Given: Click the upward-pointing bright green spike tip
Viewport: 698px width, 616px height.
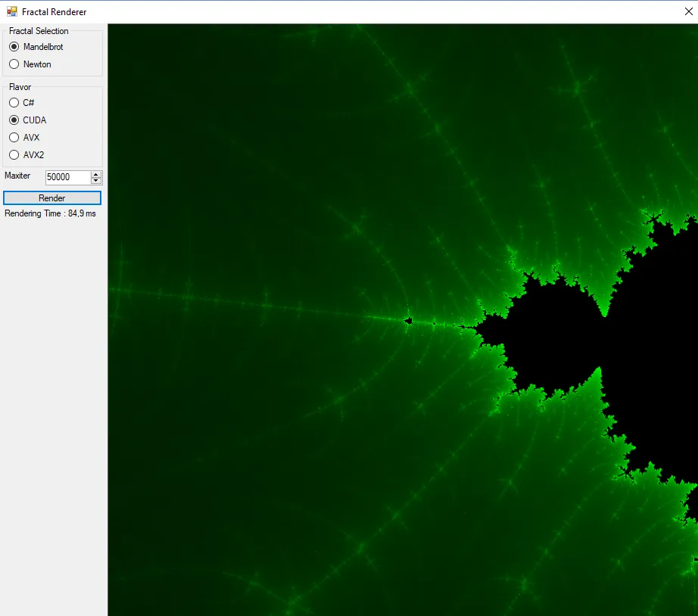Looking at the screenshot, I should pos(599,369).
